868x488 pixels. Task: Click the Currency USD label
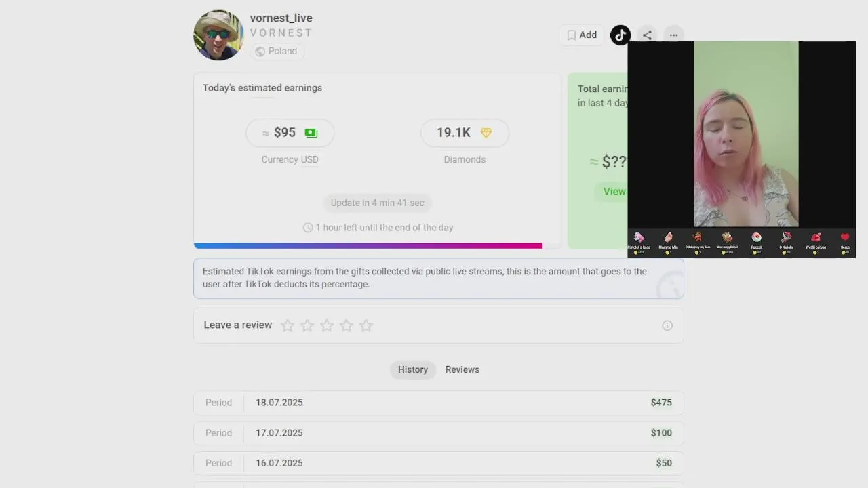(x=290, y=159)
